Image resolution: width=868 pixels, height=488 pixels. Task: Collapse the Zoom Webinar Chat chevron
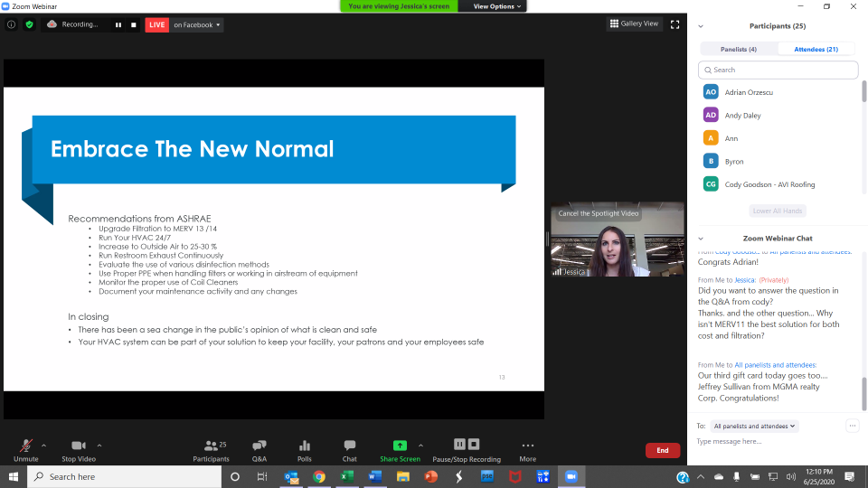(x=701, y=239)
